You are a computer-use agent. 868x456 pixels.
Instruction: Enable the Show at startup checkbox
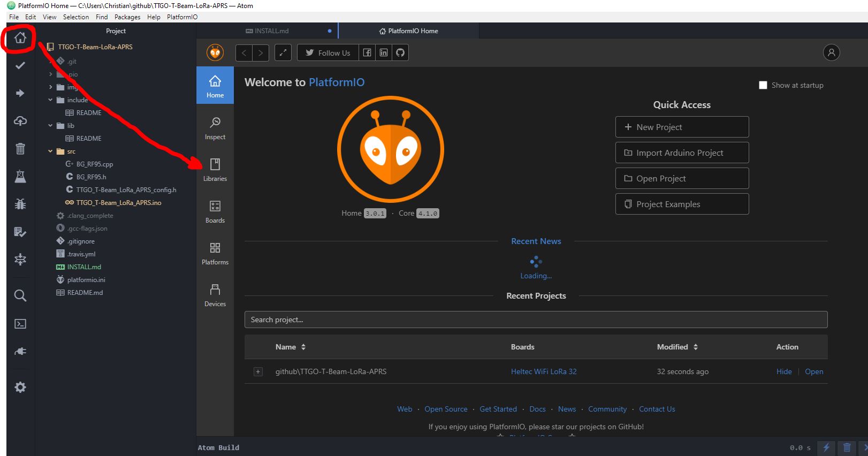(x=763, y=85)
